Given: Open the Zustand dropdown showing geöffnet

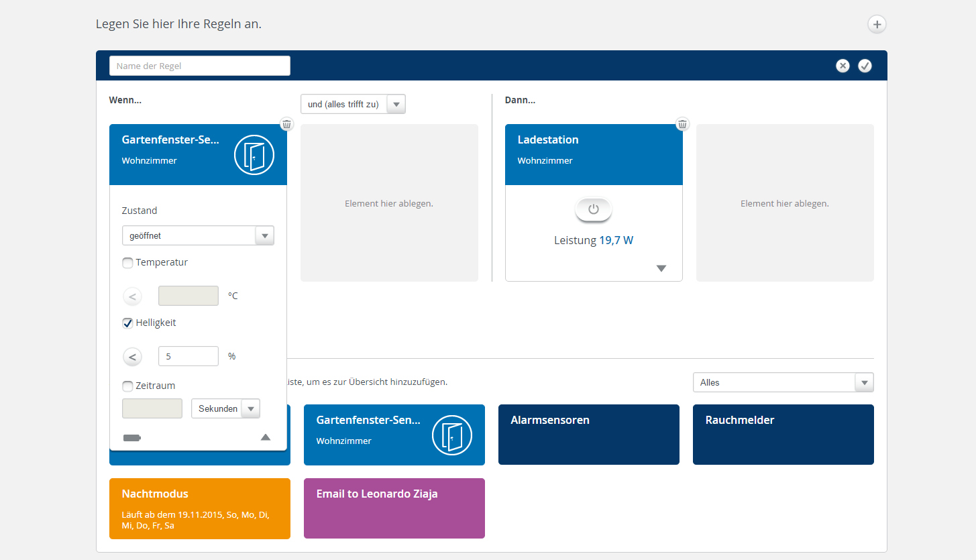Looking at the screenshot, I should (x=198, y=235).
